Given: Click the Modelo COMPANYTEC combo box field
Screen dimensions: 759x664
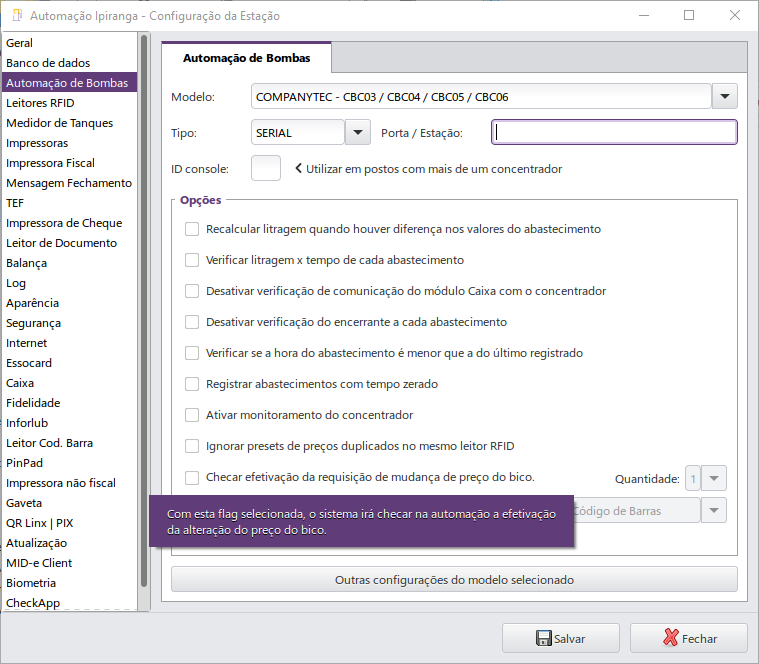Looking at the screenshot, I should 481,96.
